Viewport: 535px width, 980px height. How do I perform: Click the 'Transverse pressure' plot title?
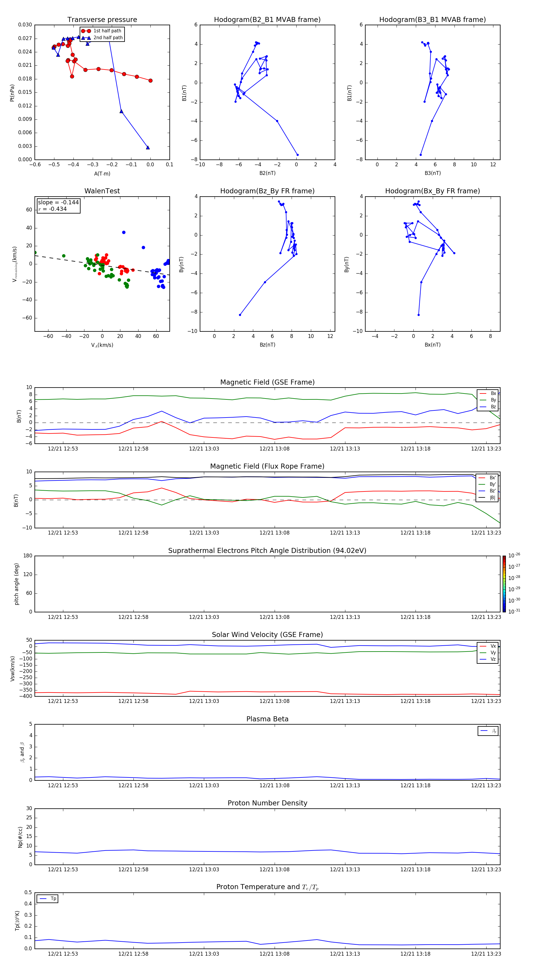[102, 20]
